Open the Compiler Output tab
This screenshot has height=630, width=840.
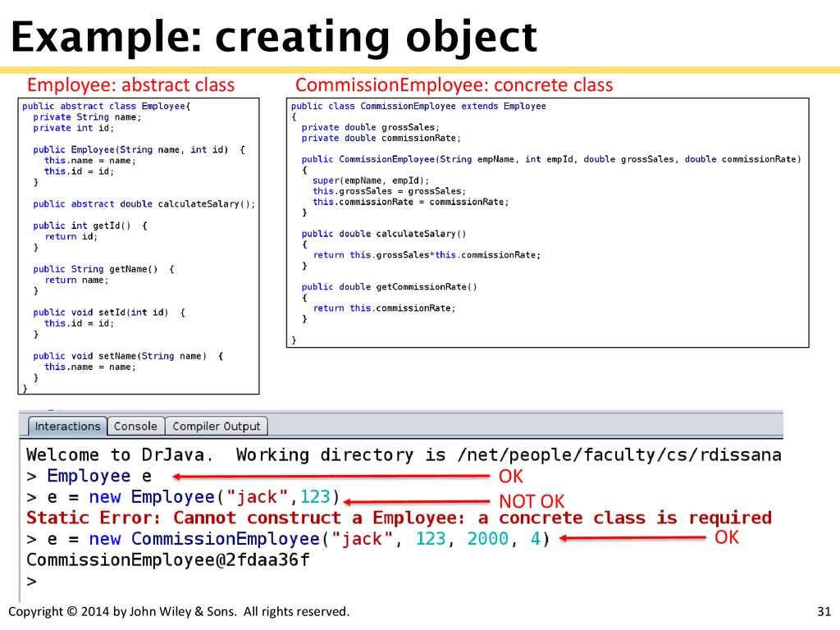(x=217, y=427)
